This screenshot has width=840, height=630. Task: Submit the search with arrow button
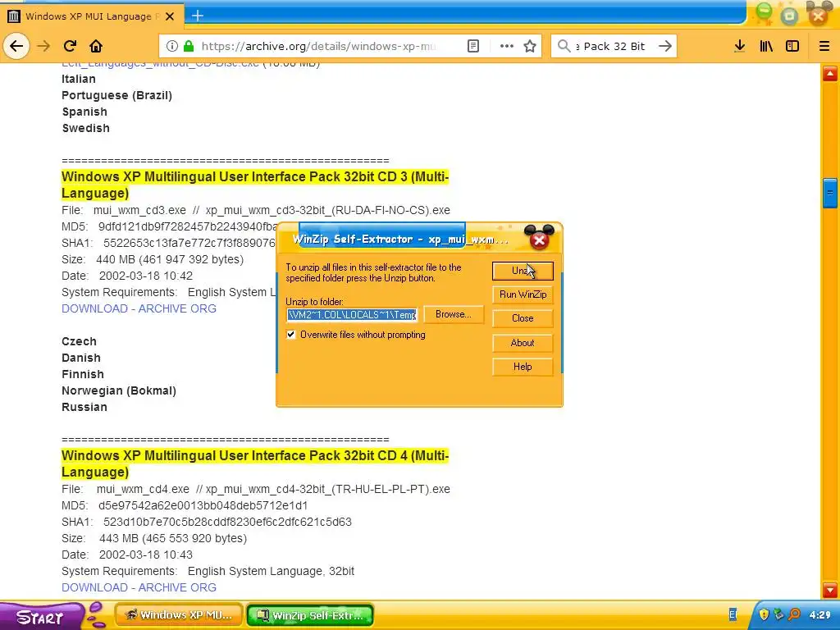pos(664,46)
